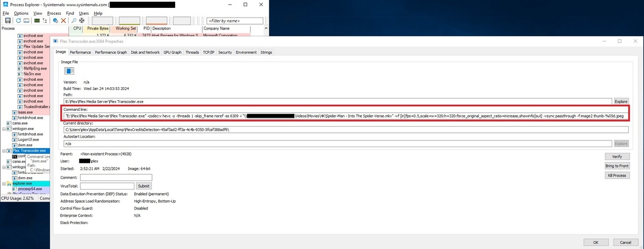The width and height of the screenshot is (644, 249).
Task: Open the View menu
Action: click(x=38, y=13)
